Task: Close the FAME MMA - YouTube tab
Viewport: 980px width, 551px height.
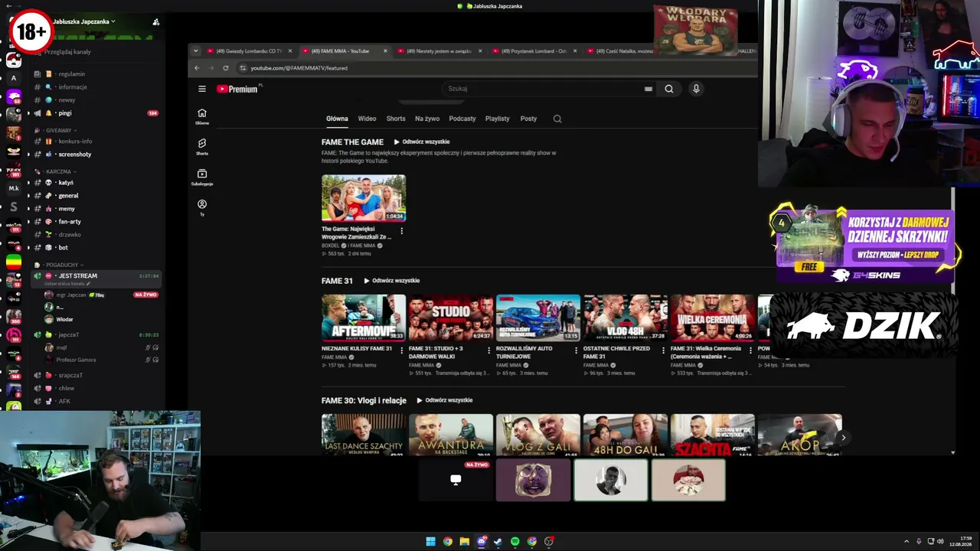Action: point(385,51)
